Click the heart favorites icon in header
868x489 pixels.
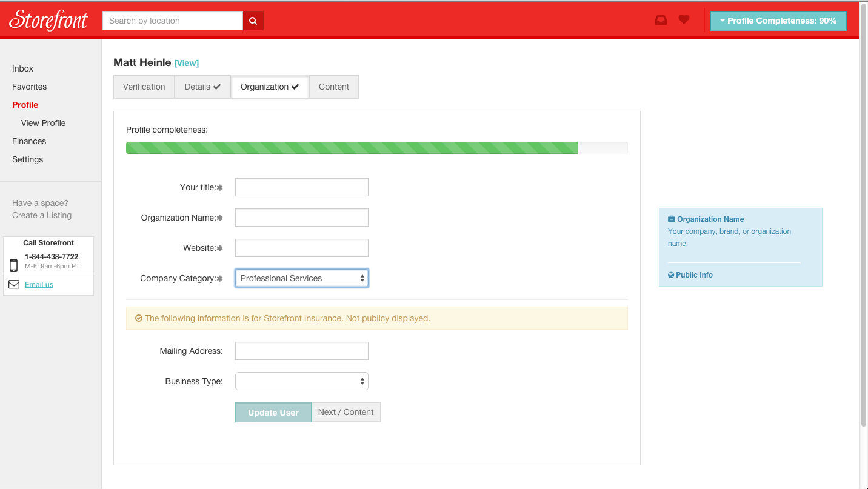684,19
